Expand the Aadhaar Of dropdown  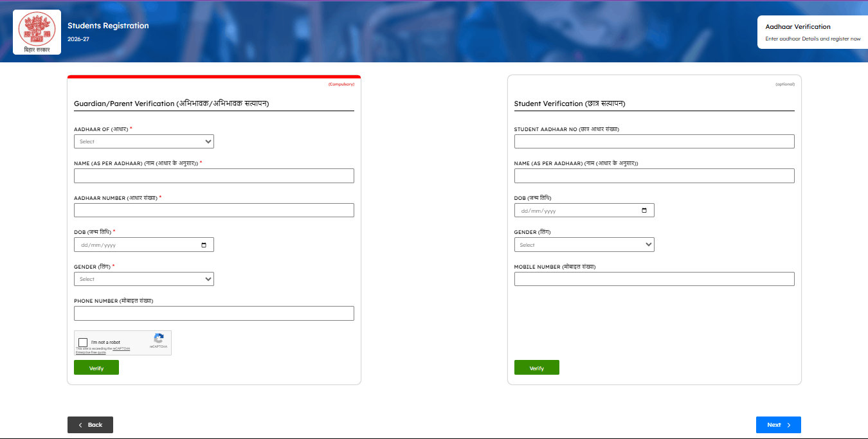(143, 141)
